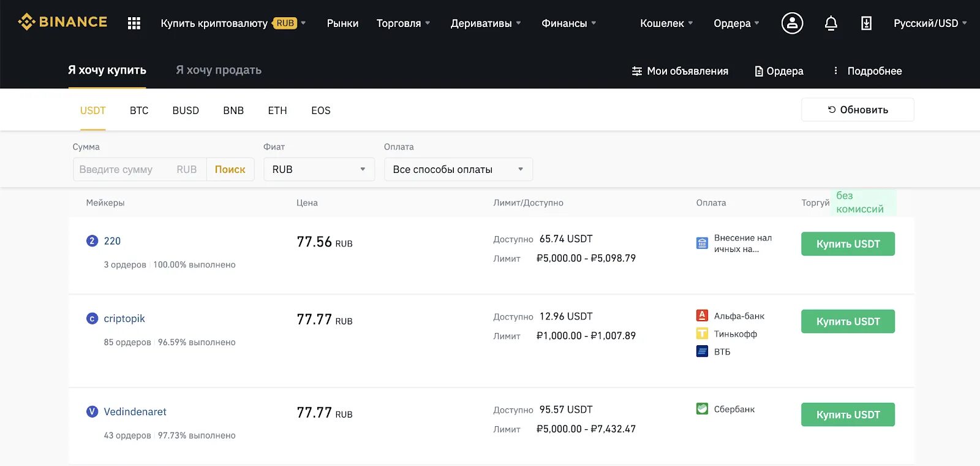Click available amount 95.57 USDT
This screenshot has width=980, height=466.
(566, 409)
